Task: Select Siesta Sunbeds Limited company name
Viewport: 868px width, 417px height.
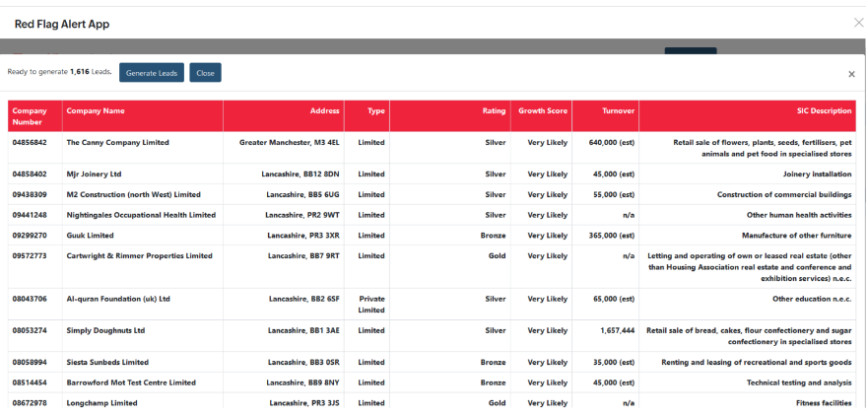Action: (x=107, y=362)
